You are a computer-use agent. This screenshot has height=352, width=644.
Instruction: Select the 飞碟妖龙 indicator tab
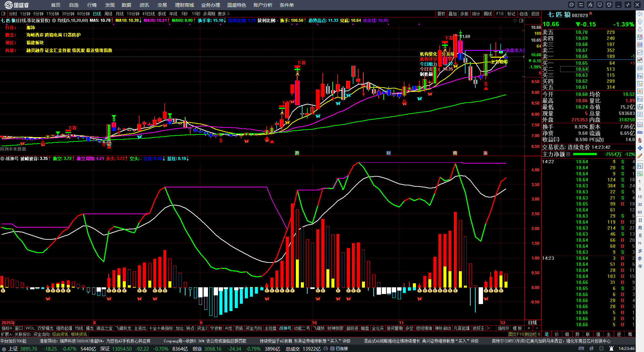click(123, 328)
